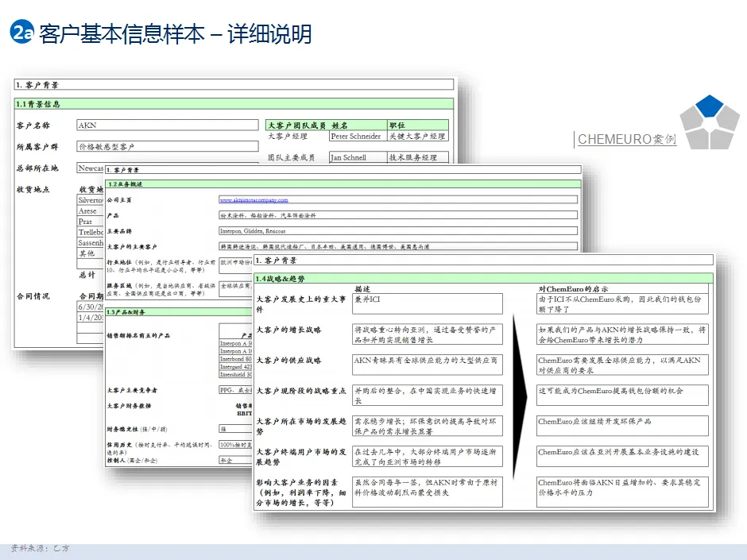Image resolution: width=747 pixels, height=560 pixels.
Task: Click the 大客户团队成员 姓名 column header
Action: pyautogui.click(x=326, y=126)
